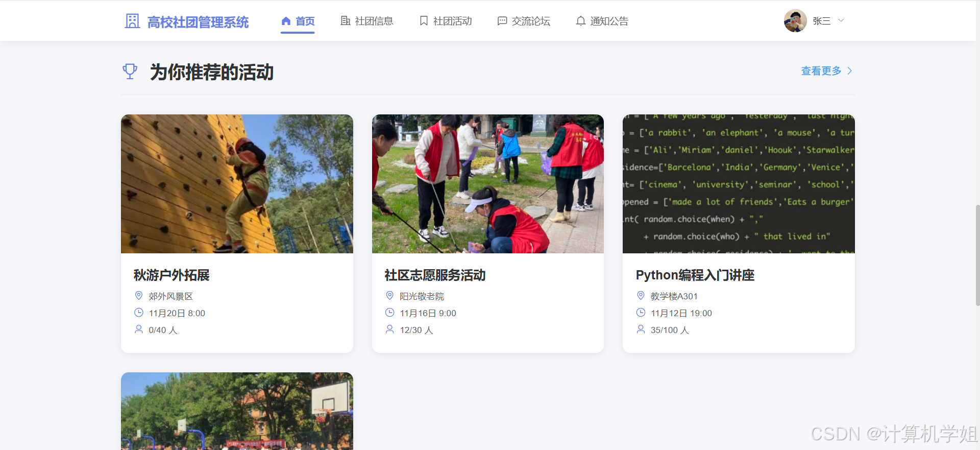Click the 12/30 人 count text
980x450 pixels.
point(416,330)
